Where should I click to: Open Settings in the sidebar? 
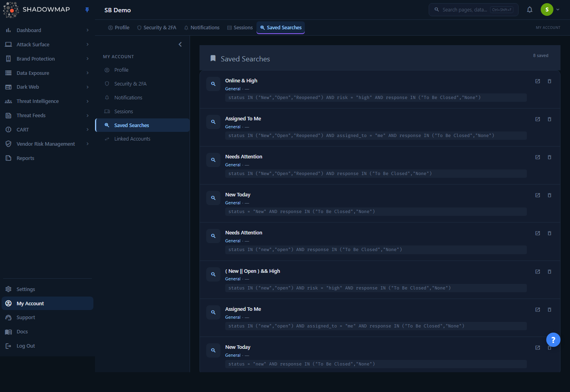click(47, 289)
